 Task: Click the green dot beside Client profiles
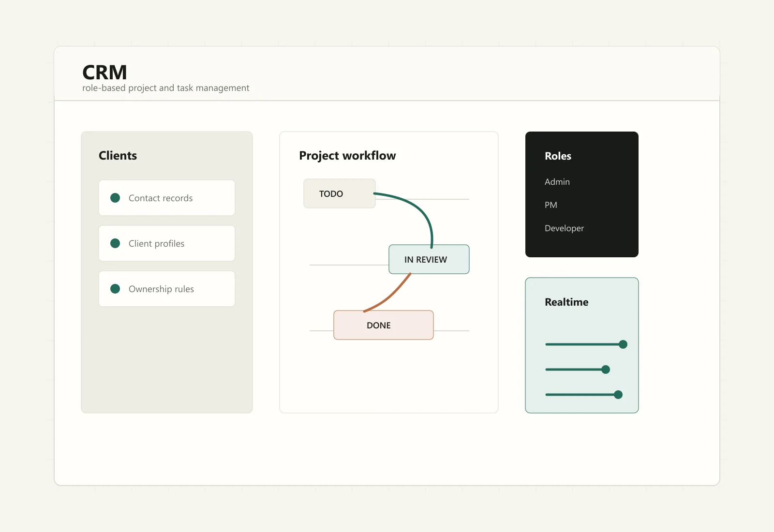pyautogui.click(x=115, y=243)
